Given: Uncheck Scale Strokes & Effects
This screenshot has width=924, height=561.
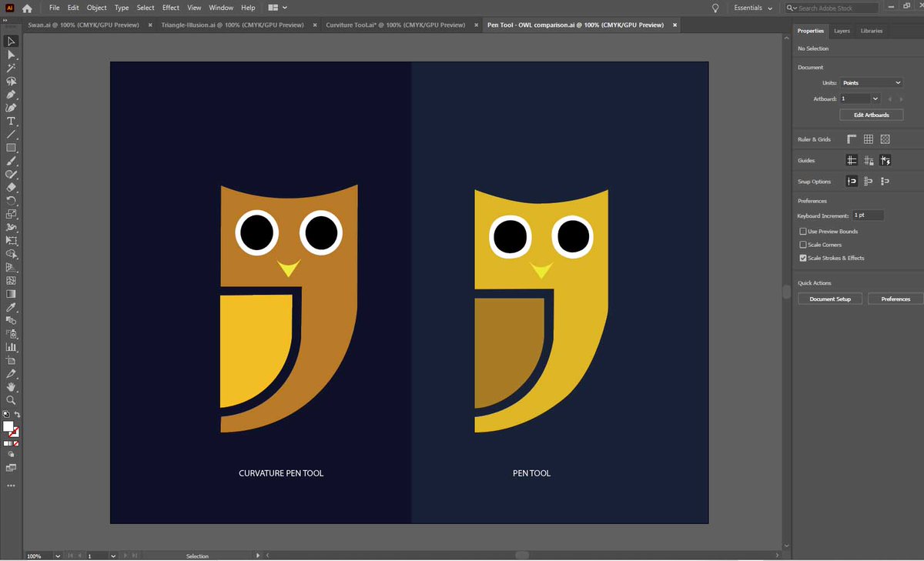Looking at the screenshot, I should click(x=803, y=258).
